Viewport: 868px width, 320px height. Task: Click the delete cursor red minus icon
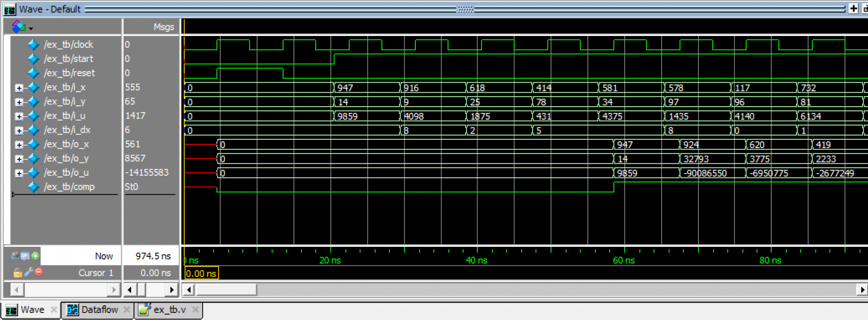point(39,272)
